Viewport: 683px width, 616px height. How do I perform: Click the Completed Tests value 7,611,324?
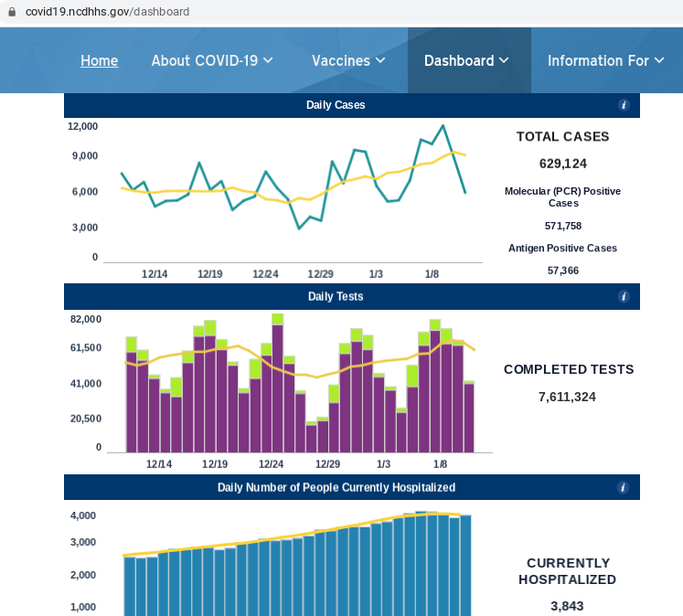568,397
